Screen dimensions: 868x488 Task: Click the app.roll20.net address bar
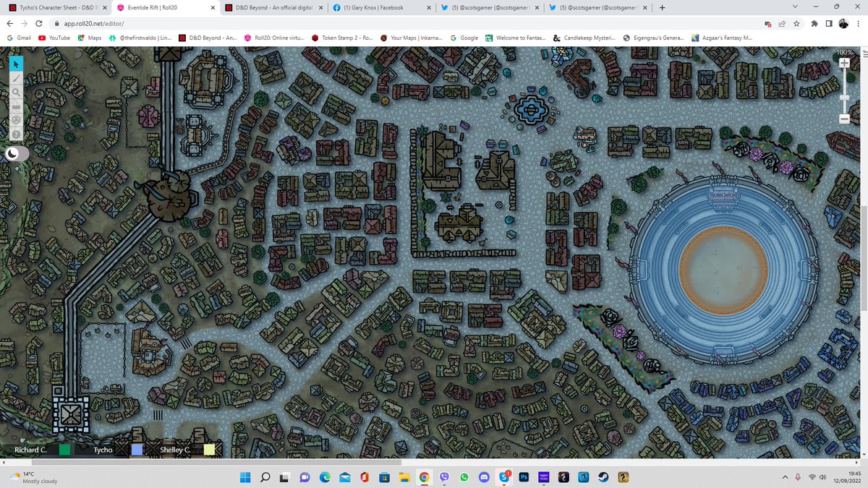coord(405,23)
